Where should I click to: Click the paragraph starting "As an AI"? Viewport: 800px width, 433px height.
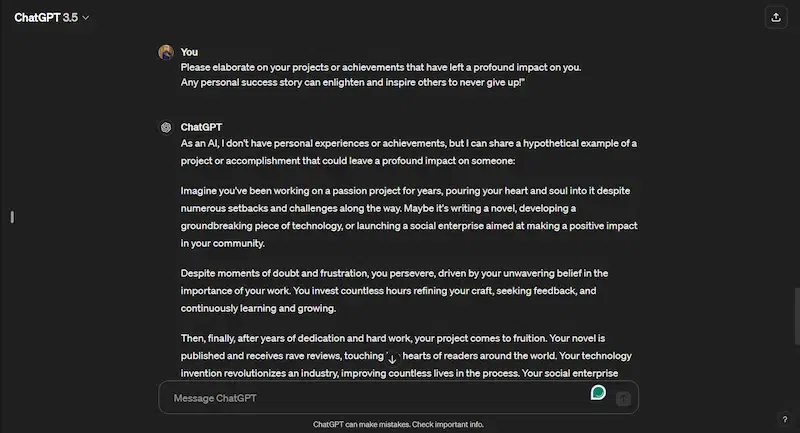(x=408, y=151)
